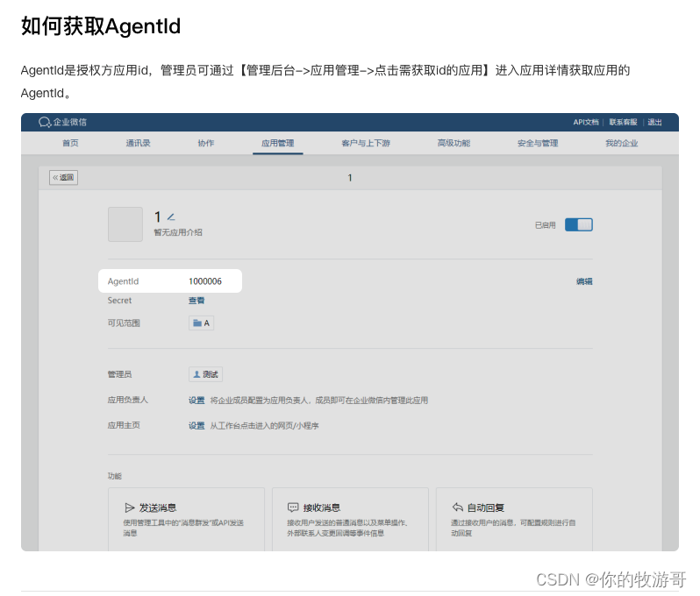The image size is (700, 596).
Task: Open the 客户与上下游 tab
Action: (x=366, y=143)
